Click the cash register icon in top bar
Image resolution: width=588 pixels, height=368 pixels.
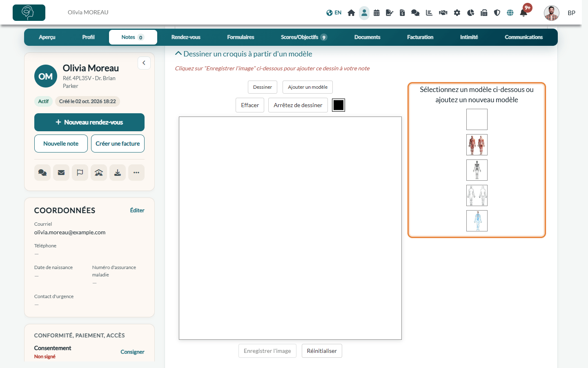coord(484,13)
